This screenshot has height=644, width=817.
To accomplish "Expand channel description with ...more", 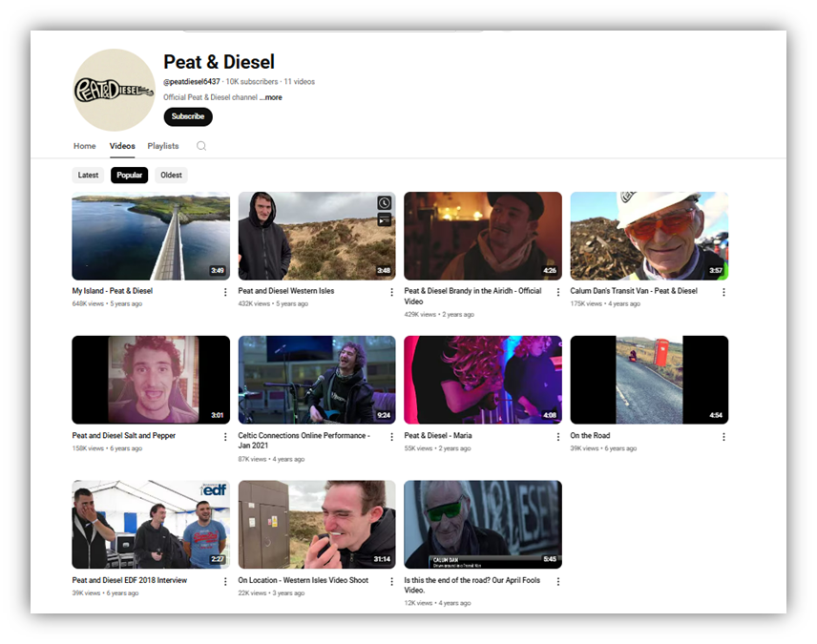I will click(271, 97).
